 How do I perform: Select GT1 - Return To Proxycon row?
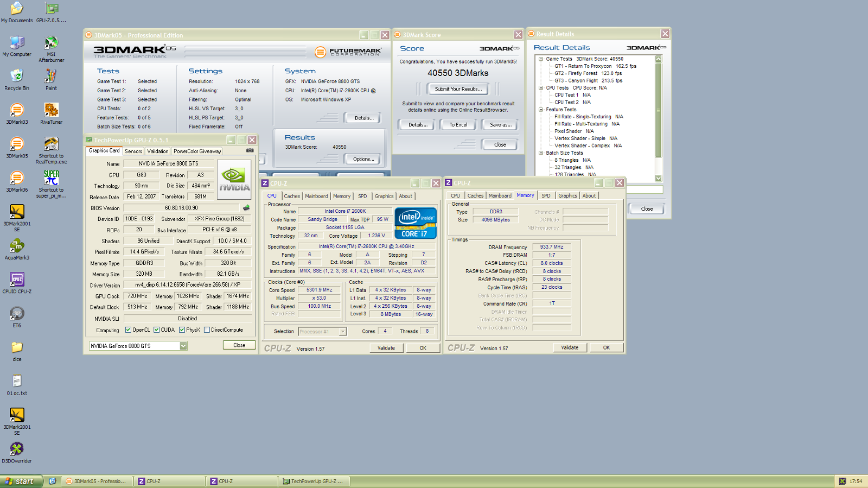pyautogui.click(x=595, y=66)
